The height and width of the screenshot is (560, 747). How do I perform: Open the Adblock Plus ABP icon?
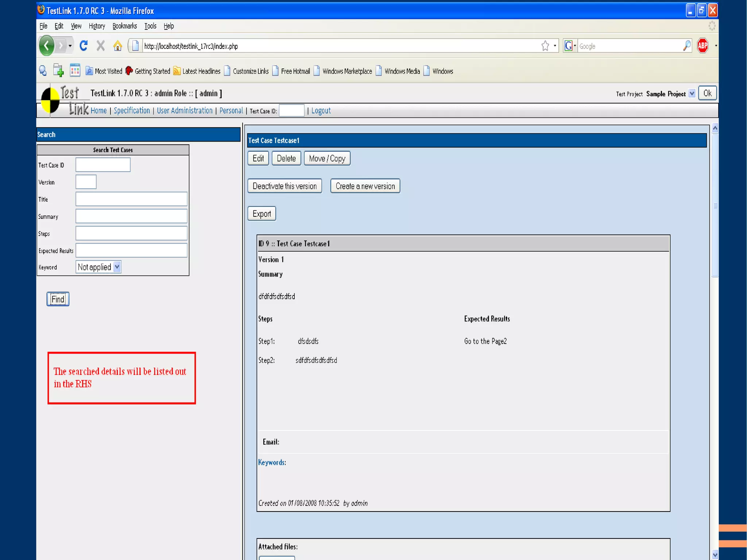(x=703, y=46)
